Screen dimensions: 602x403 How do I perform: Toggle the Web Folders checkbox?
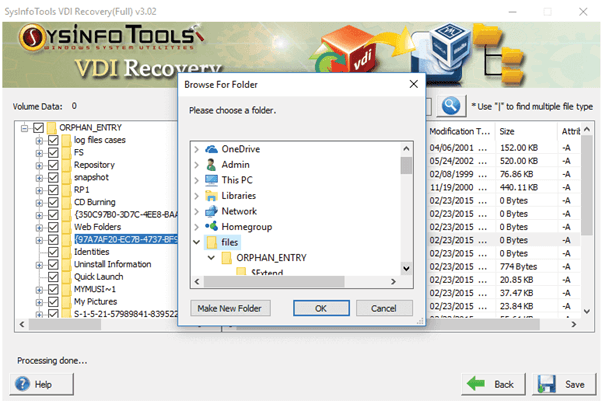(53, 227)
